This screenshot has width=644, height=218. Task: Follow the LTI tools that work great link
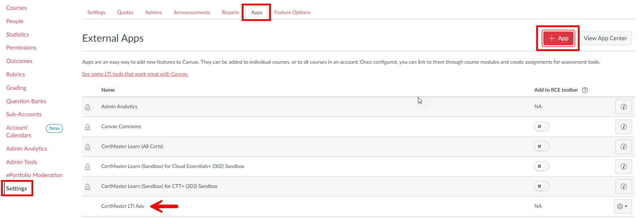click(135, 74)
